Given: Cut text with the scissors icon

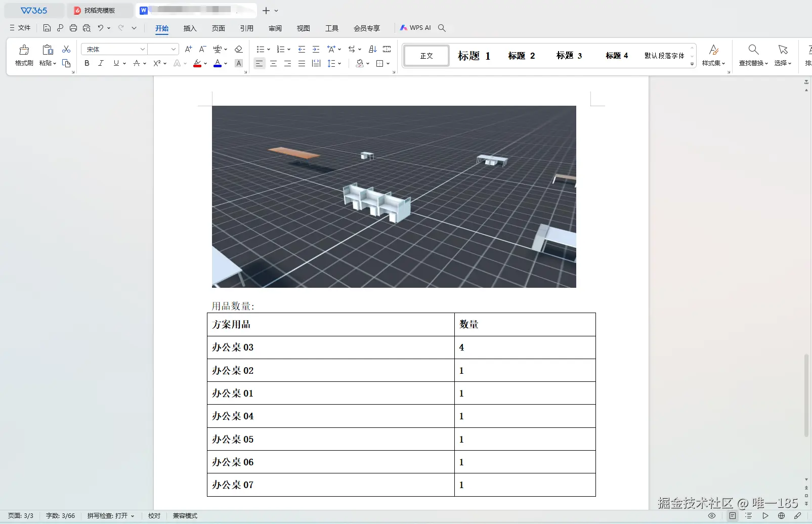Looking at the screenshot, I should 66,49.
